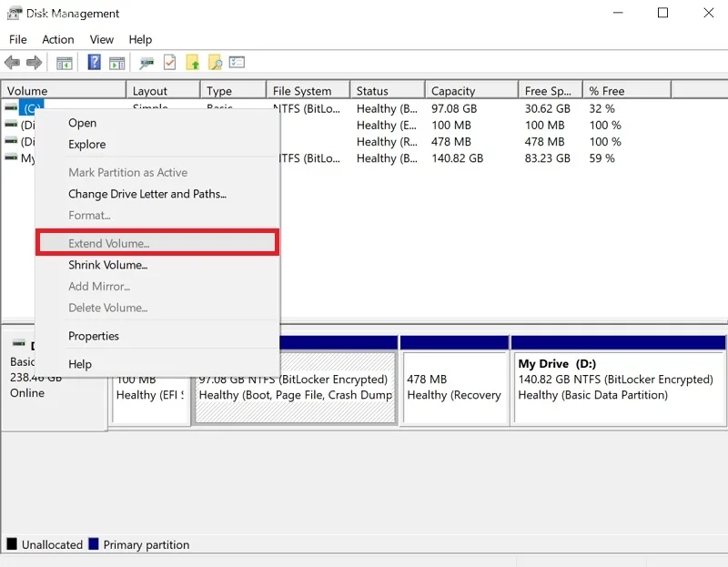
Task: Click the blue Help question mark icon
Action: point(94,63)
